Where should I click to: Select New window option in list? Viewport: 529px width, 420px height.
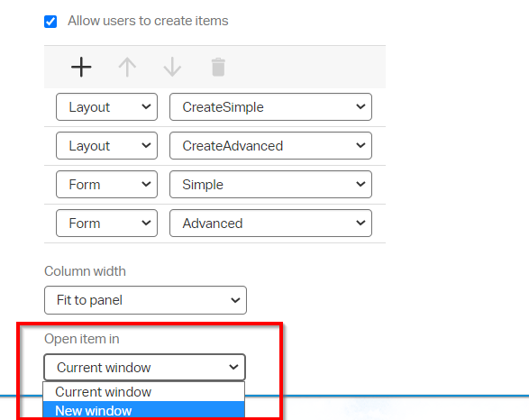[x=143, y=411]
